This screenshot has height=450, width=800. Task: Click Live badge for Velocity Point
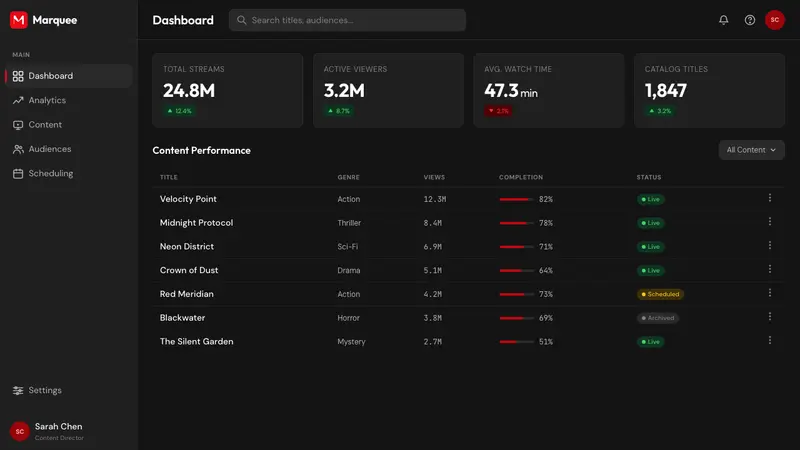point(651,199)
